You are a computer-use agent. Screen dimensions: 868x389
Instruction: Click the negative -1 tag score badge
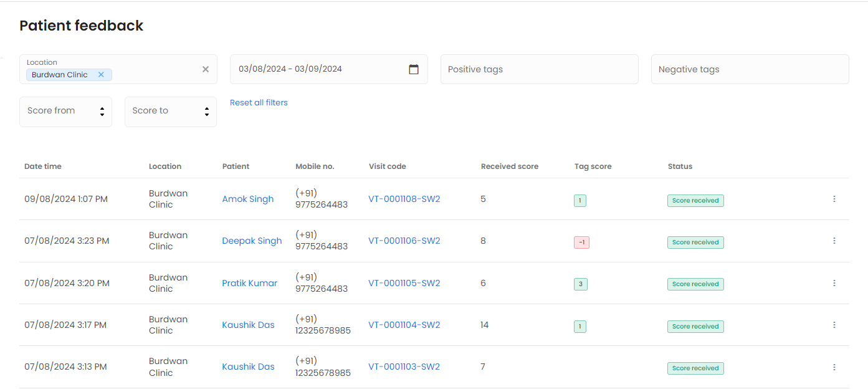[x=581, y=243]
